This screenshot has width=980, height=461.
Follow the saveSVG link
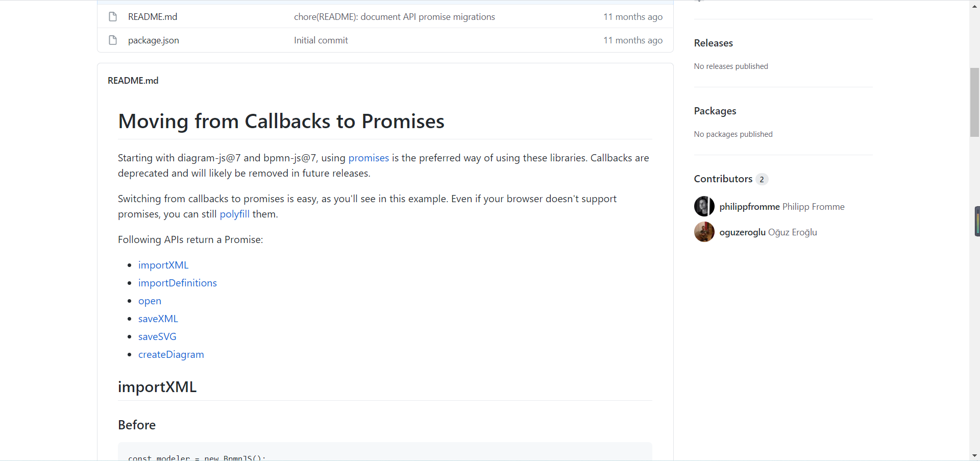(x=157, y=336)
